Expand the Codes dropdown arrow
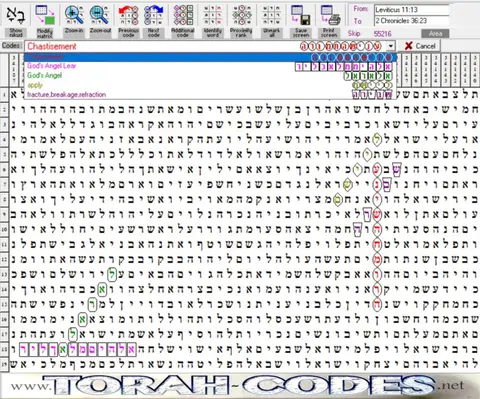 coord(391,46)
